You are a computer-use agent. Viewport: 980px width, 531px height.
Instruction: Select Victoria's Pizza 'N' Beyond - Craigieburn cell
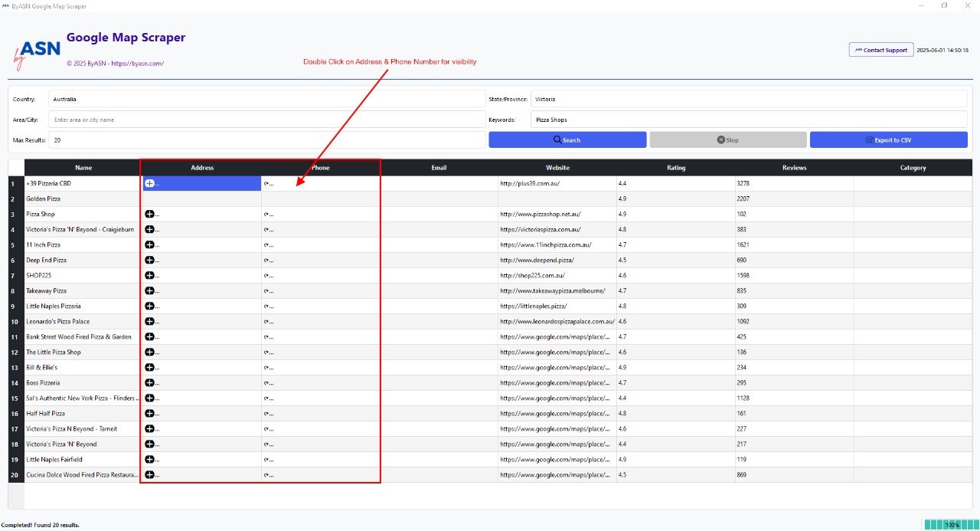click(83, 230)
